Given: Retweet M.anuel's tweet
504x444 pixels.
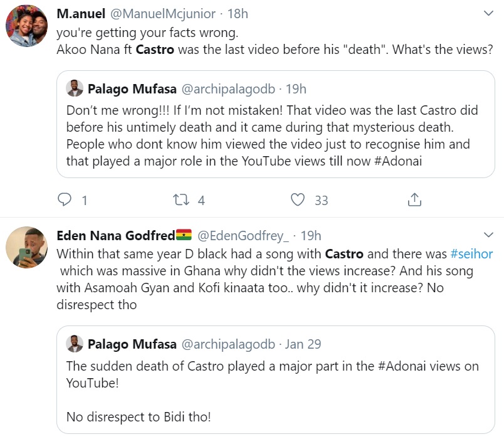Looking at the screenshot, I should (x=181, y=200).
